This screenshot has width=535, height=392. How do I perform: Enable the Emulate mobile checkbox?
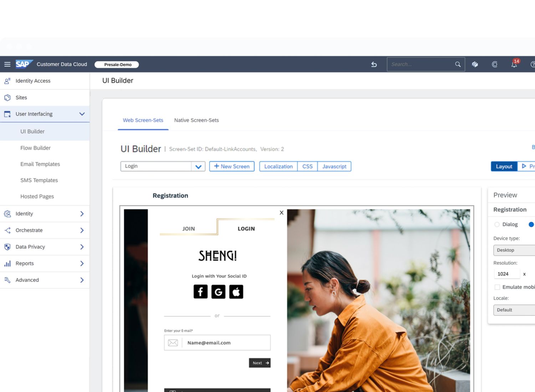[497, 287]
